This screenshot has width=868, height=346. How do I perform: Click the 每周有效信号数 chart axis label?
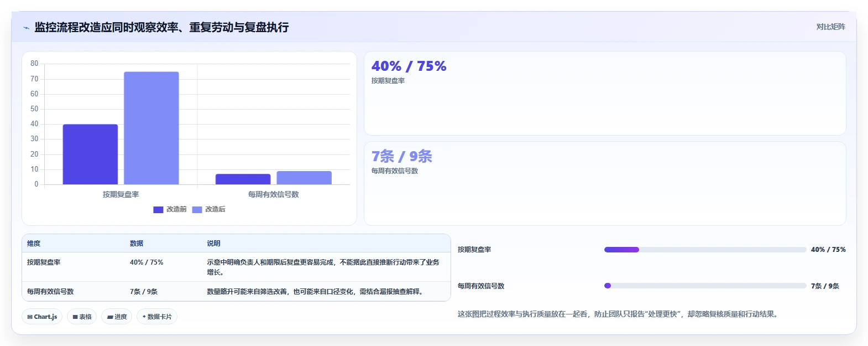(x=273, y=194)
